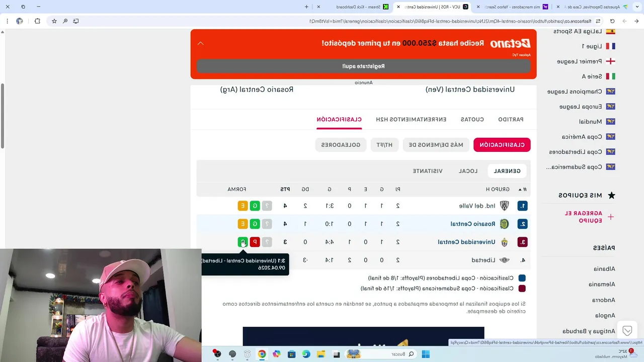This screenshot has height=362, width=644.
Task: Bookmark this page with the star icon
Action: pyautogui.click(x=54, y=21)
